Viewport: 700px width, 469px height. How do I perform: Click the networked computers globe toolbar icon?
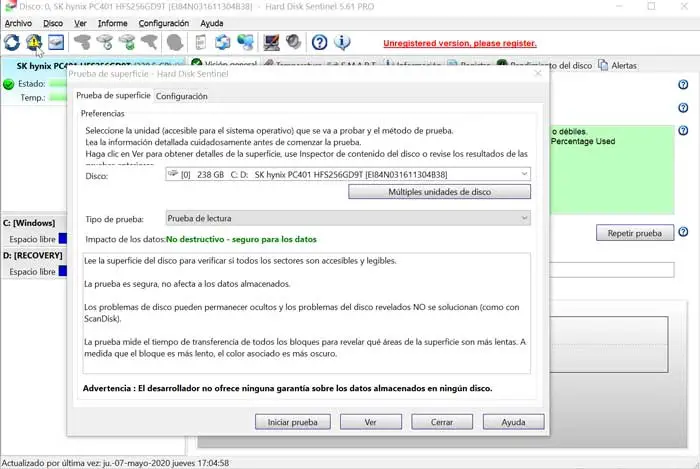pyautogui.click(x=246, y=42)
